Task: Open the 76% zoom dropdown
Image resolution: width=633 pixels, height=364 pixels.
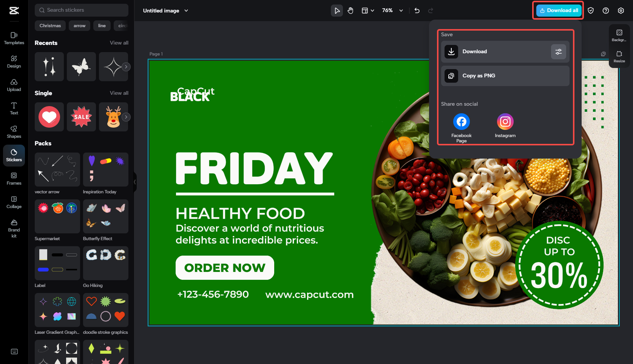Action: click(392, 11)
